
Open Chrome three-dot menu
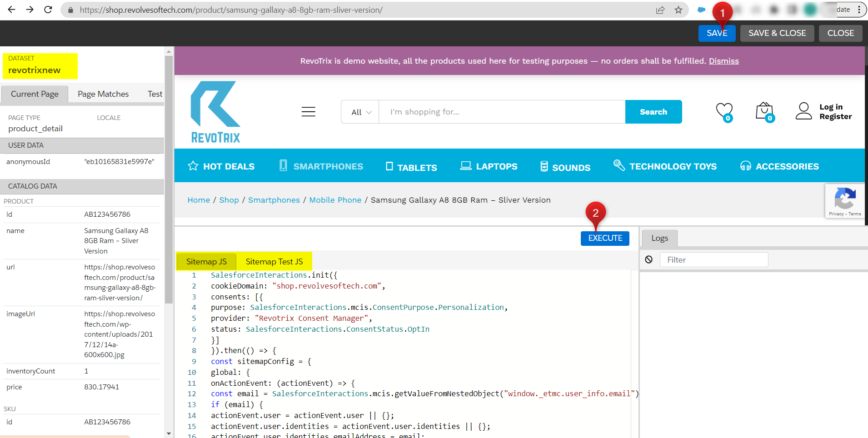[x=859, y=10]
